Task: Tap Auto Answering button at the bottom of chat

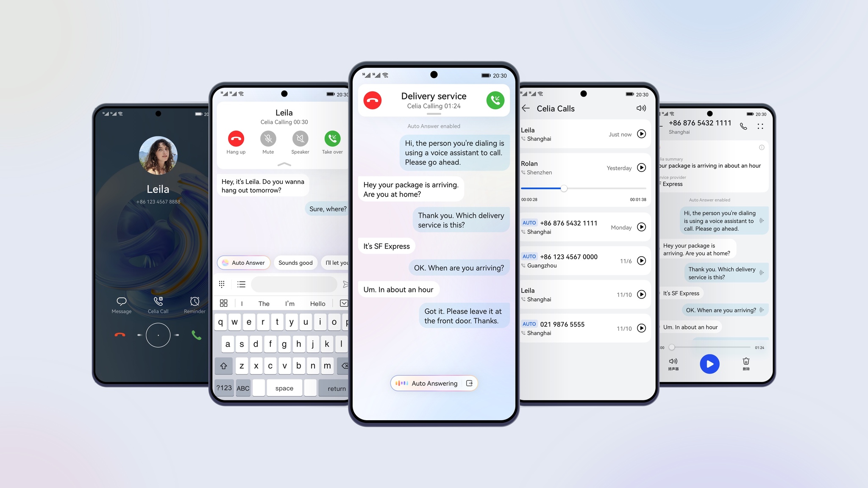Action: point(434,383)
